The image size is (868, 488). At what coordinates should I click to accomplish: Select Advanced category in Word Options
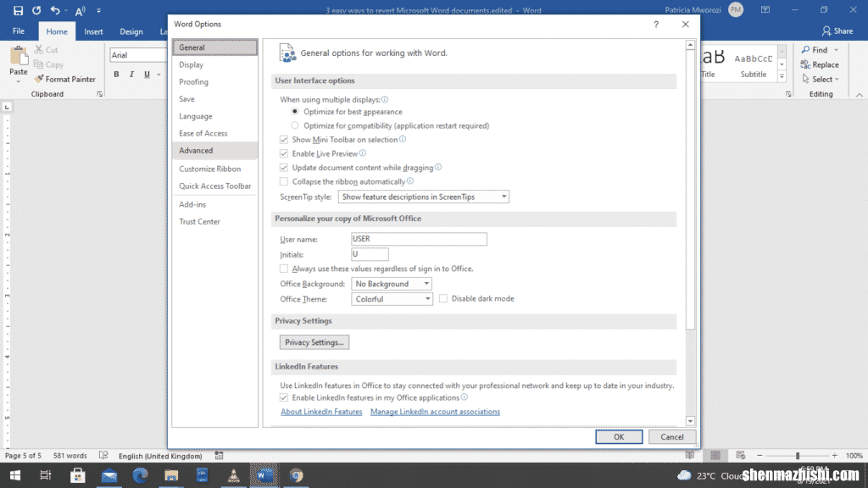pos(214,151)
